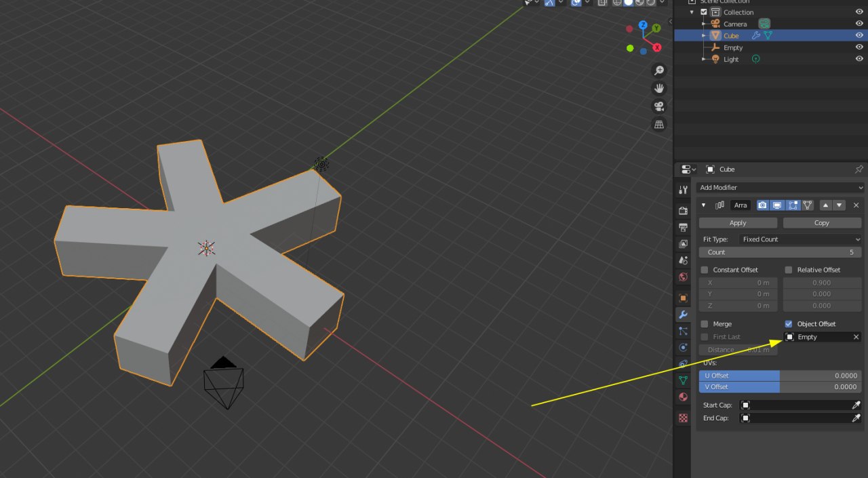This screenshot has height=478, width=868.
Task: Open the Object properties tab (orange square)
Action: coord(683,298)
